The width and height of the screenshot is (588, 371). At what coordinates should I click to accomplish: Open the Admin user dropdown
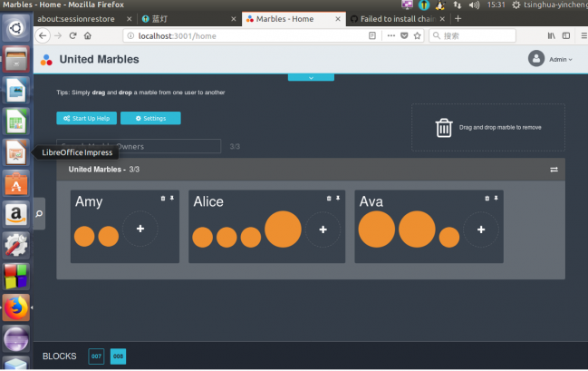coord(549,59)
